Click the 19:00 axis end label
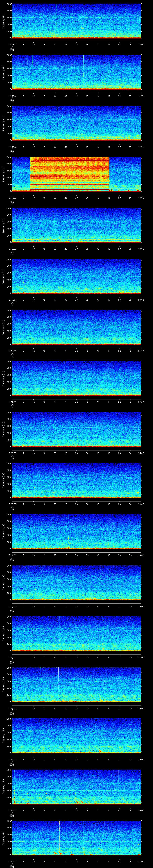This screenshot has height=868, width=153. (x=141, y=249)
